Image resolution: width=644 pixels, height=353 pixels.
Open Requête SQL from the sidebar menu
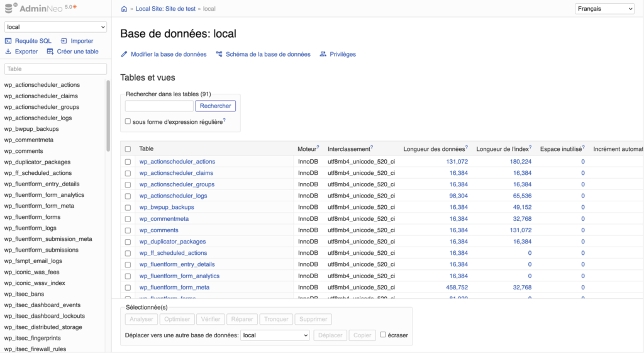33,41
